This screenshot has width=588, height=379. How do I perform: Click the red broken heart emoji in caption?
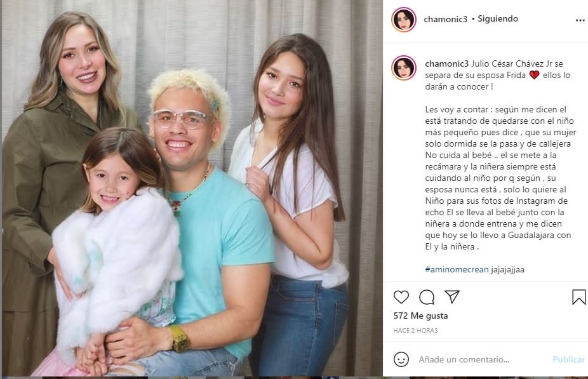534,75
